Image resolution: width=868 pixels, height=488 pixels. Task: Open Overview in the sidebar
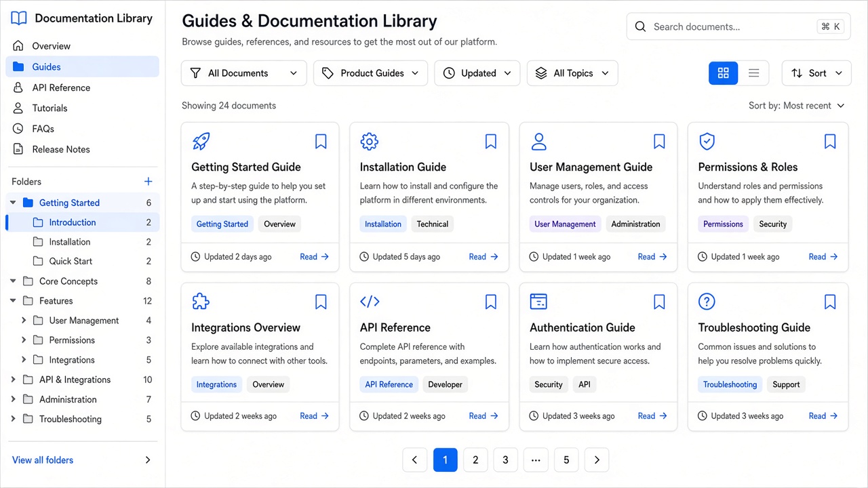(x=82, y=46)
